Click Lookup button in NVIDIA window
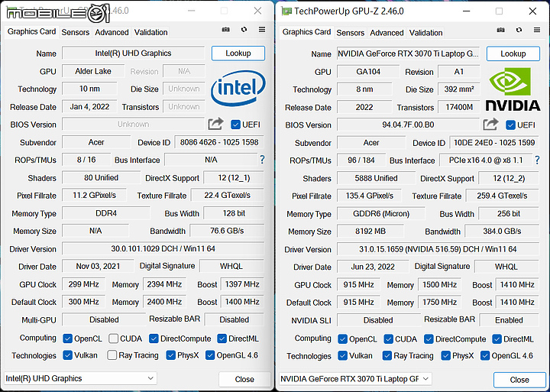The height and width of the screenshot is (392, 550). tap(513, 53)
